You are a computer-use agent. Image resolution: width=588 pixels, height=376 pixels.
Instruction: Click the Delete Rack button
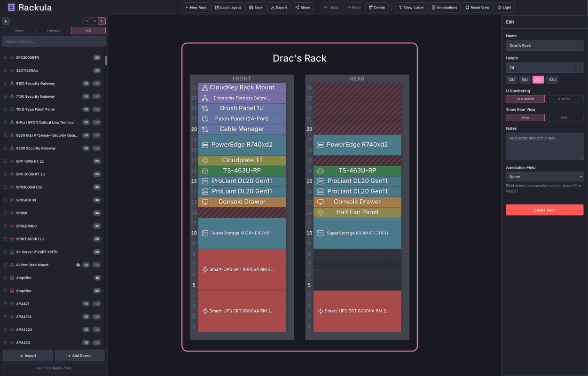click(x=544, y=210)
